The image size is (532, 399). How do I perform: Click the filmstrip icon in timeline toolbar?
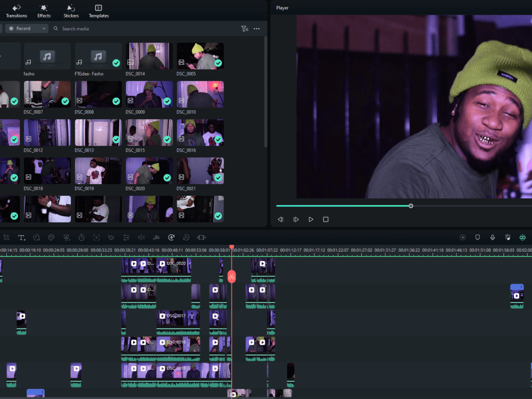(202, 237)
